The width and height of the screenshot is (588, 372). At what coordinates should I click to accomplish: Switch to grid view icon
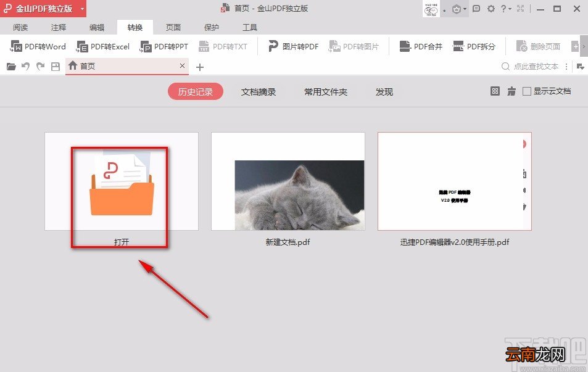[x=495, y=91]
